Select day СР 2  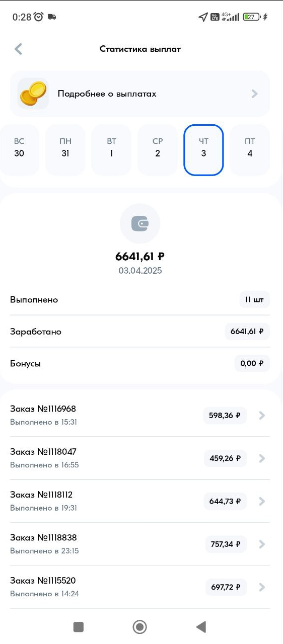tap(158, 149)
